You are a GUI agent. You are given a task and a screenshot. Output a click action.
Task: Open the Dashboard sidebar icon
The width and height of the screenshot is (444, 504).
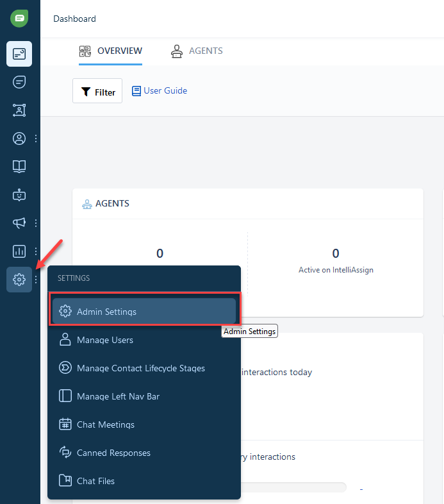pos(19,54)
